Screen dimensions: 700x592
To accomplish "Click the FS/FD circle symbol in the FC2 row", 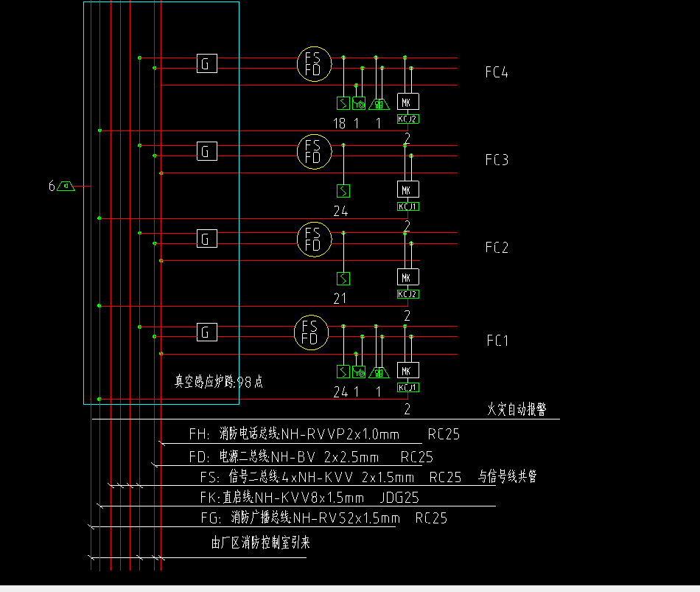I will pos(315,239).
